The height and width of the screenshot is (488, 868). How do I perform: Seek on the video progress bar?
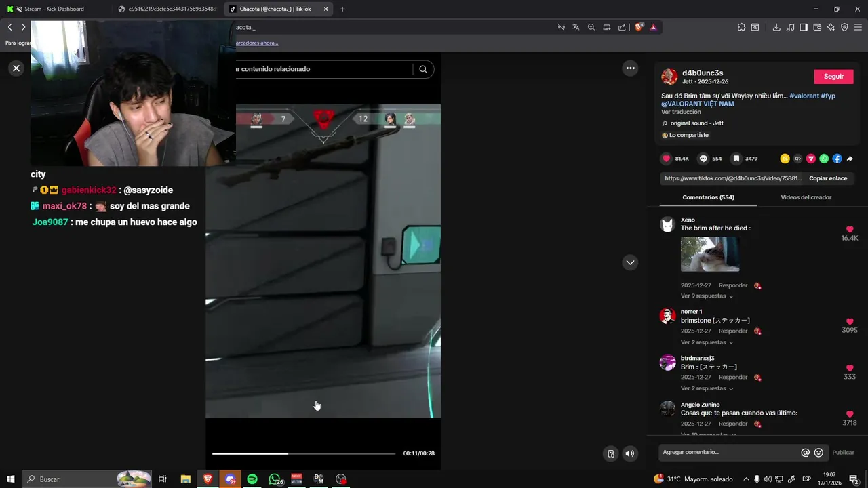(x=304, y=453)
